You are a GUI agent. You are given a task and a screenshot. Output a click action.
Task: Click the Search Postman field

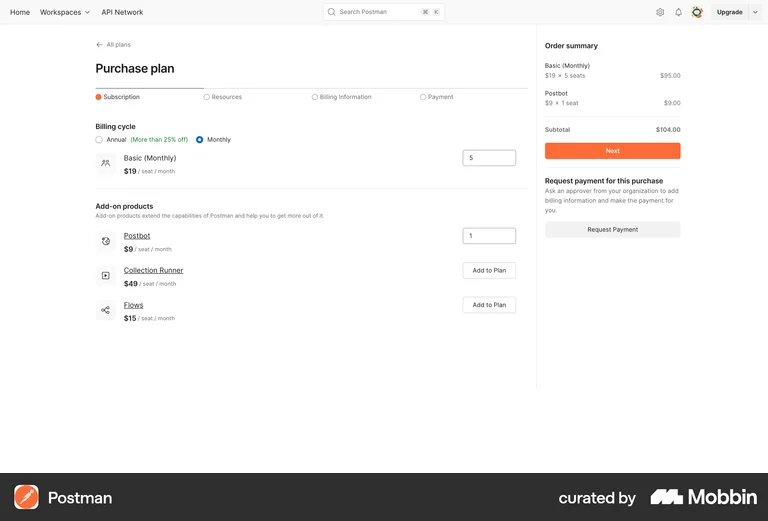[384, 12]
